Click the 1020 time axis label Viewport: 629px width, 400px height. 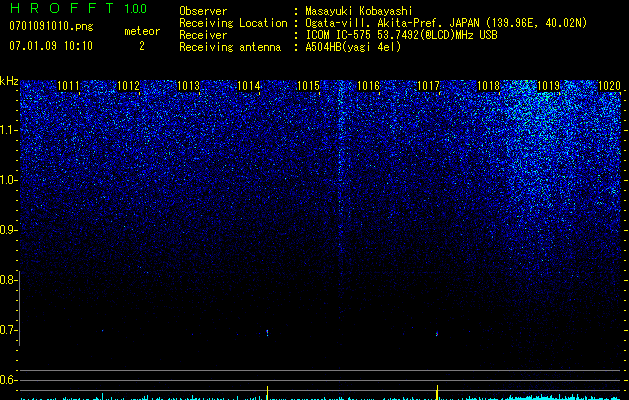[609, 86]
